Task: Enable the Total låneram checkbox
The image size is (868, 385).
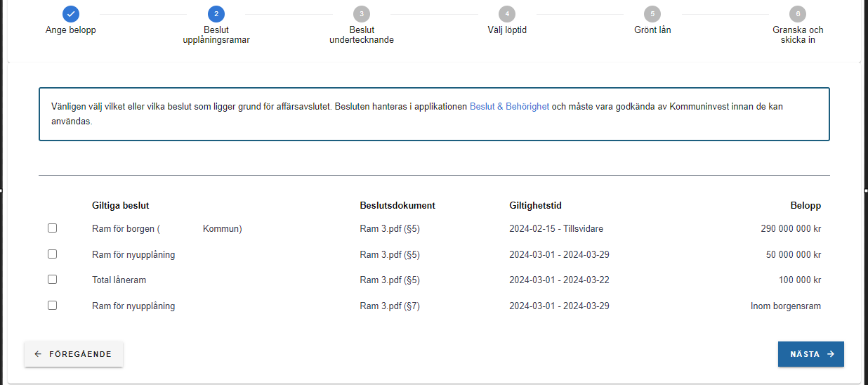Action: [52, 280]
